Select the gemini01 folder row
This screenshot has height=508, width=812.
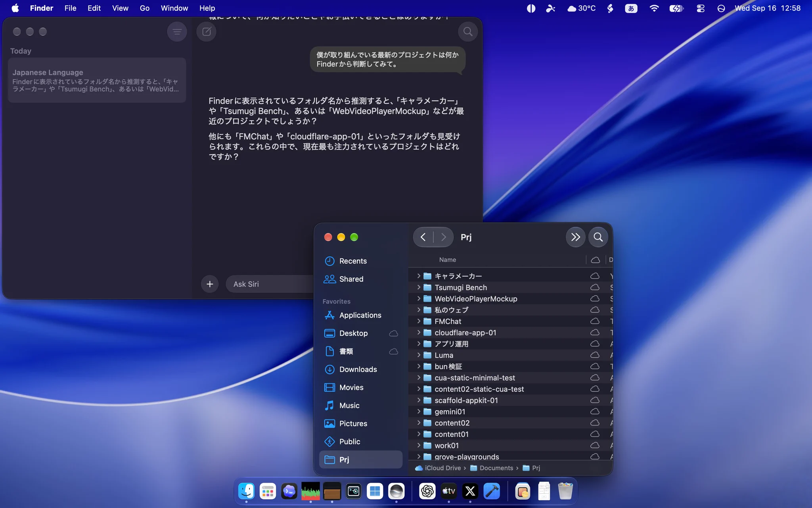coord(511,412)
